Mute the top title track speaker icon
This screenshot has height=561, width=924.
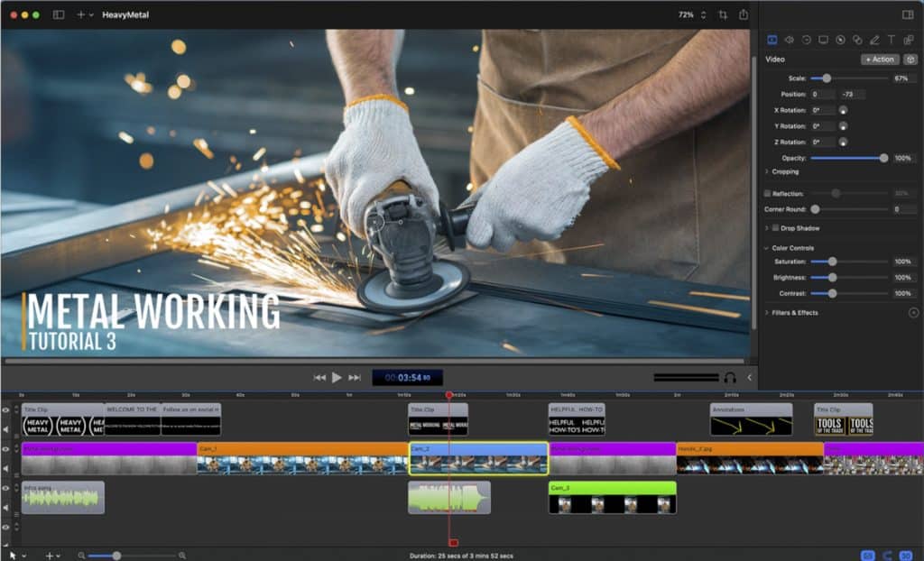(6, 429)
